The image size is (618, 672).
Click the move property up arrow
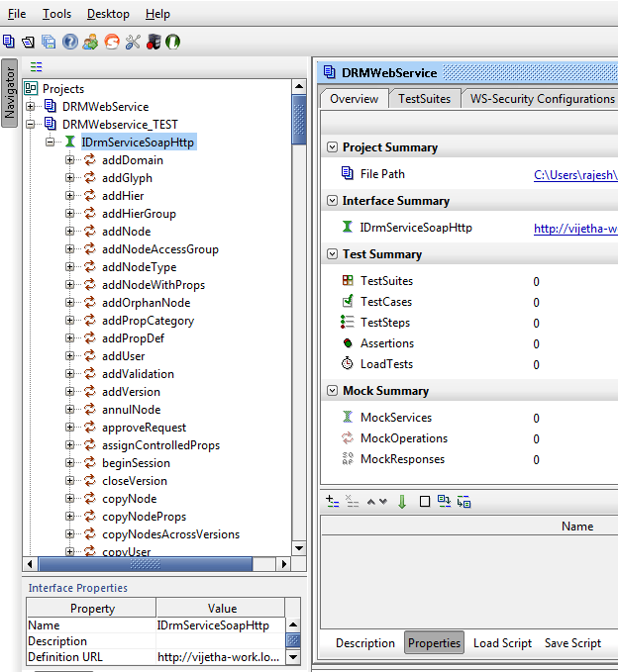371,502
